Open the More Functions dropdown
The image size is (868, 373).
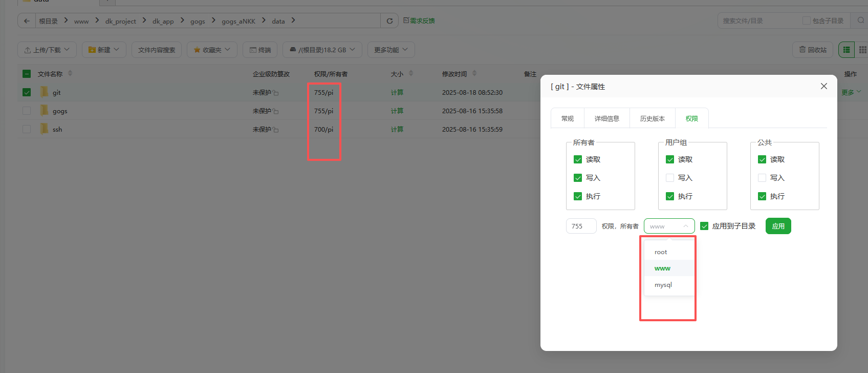[391, 50]
